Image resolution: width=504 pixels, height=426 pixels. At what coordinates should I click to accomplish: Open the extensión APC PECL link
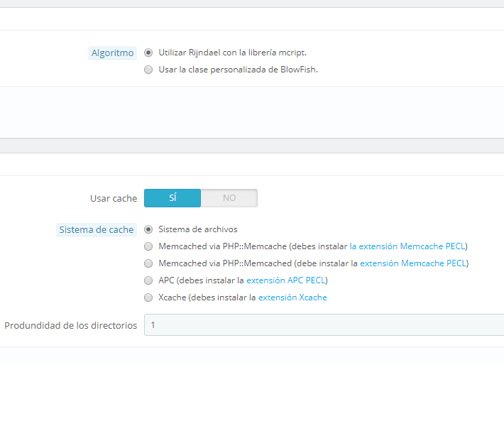pyautogui.click(x=286, y=280)
